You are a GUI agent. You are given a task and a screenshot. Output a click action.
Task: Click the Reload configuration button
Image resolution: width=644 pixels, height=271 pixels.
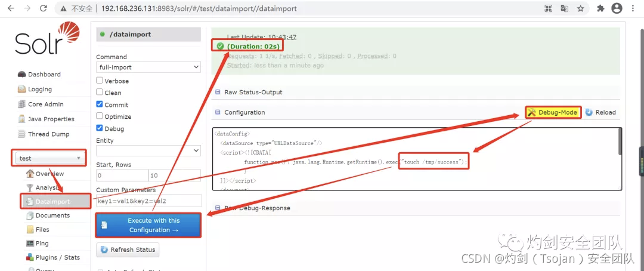click(600, 112)
